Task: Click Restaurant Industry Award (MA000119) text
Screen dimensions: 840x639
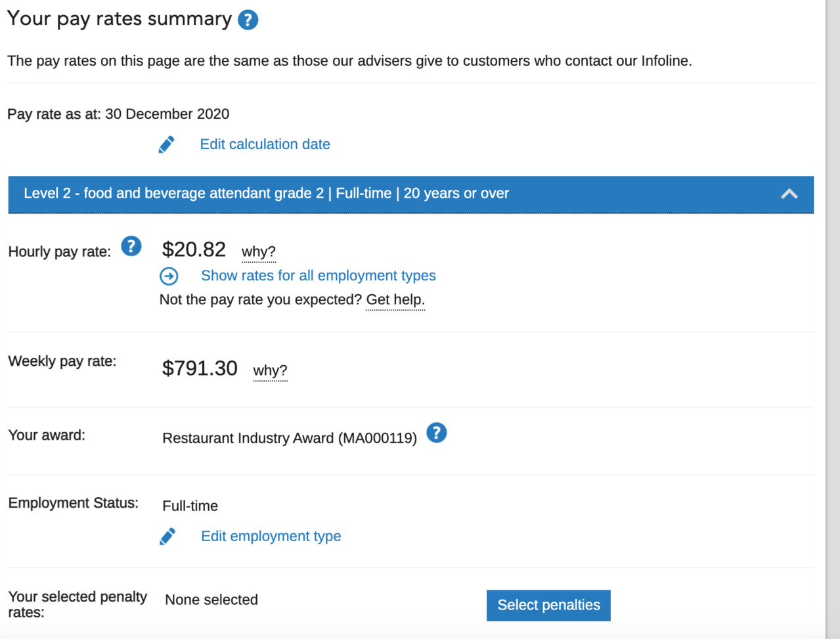Action: [290, 438]
